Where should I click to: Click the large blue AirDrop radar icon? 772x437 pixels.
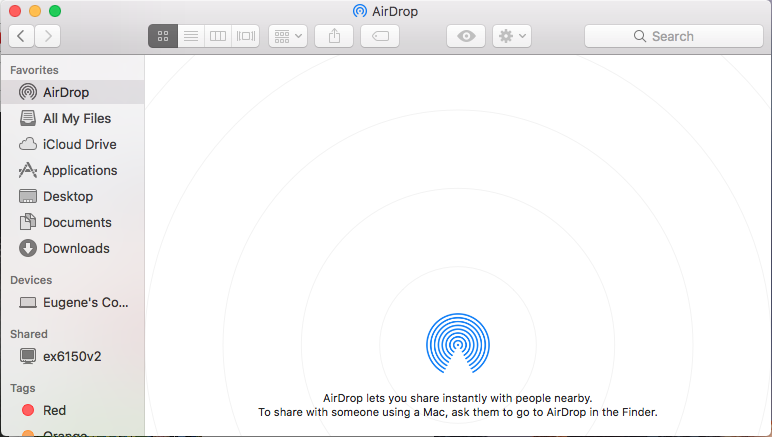[458, 343]
